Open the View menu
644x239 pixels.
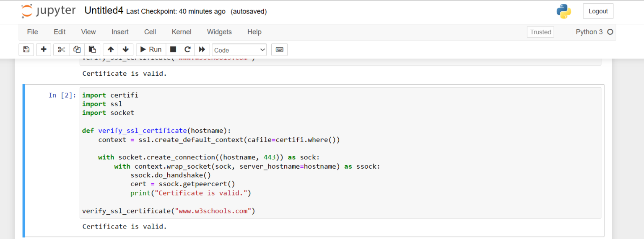(x=88, y=32)
